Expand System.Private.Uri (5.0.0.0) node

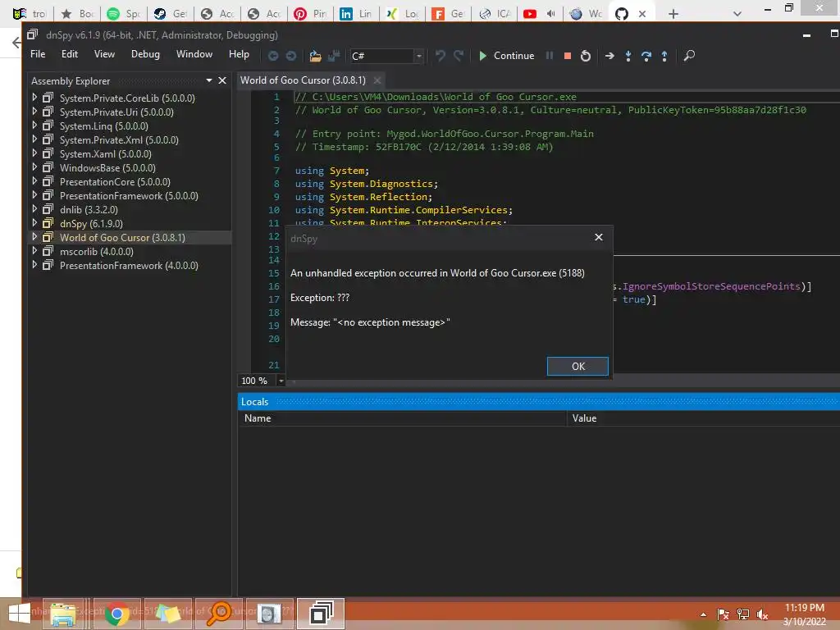[34, 112]
